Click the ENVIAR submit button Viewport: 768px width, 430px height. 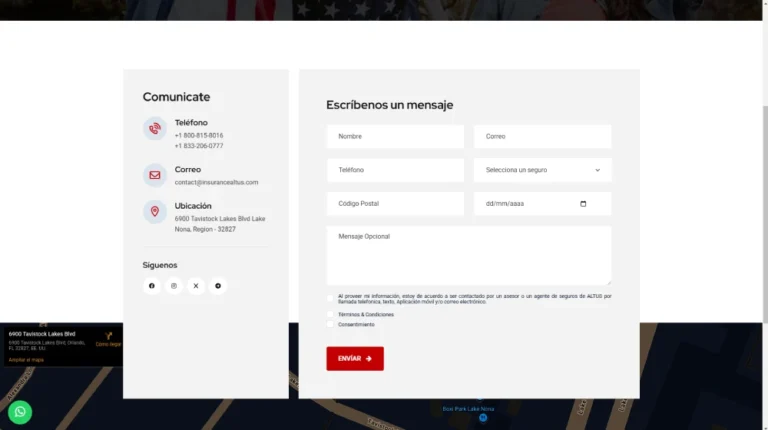(x=355, y=358)
